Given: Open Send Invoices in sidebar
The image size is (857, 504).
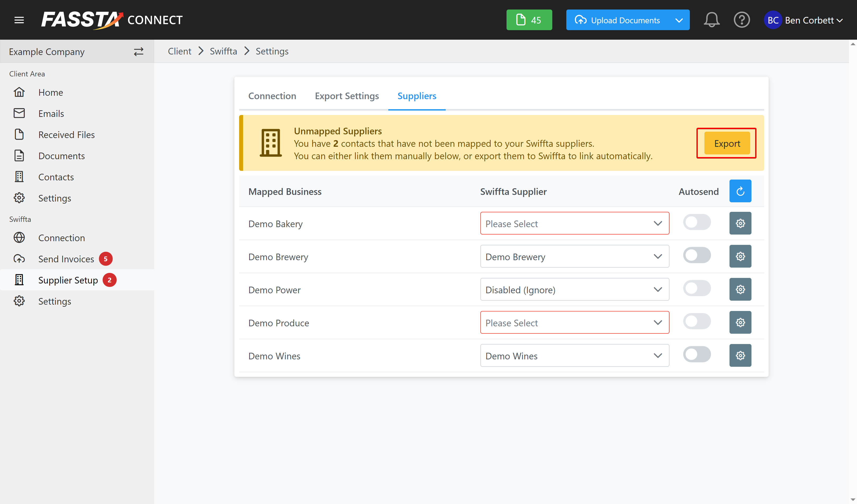Looking at the screenshot, I should pyautogui.click(x=66, y=259).
